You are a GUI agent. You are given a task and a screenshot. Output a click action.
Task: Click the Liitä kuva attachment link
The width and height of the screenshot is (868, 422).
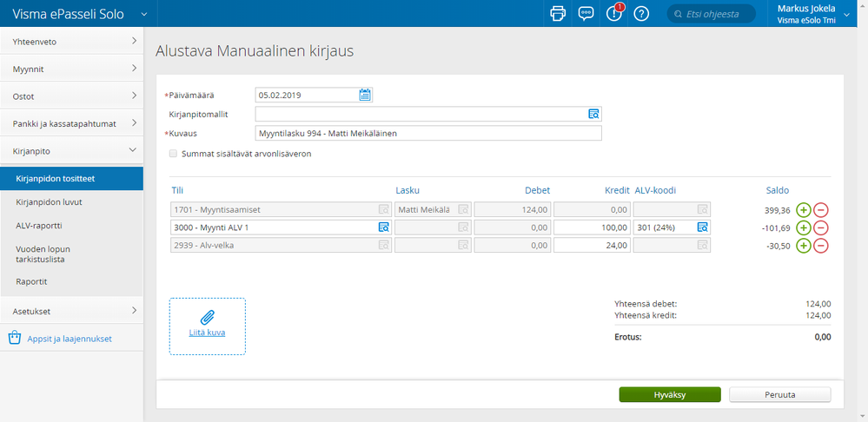207,332
